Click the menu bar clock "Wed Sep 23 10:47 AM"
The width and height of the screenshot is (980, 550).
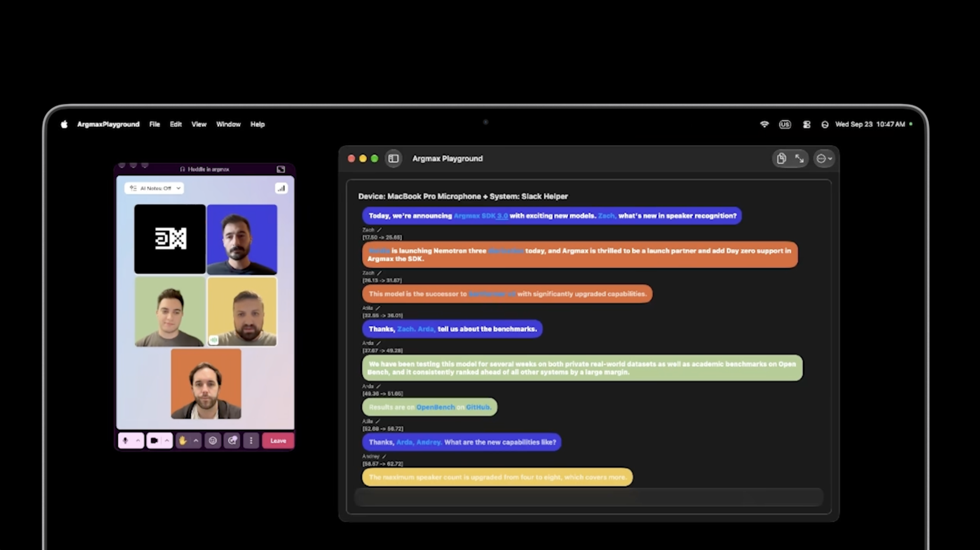(x=870, y=124)
